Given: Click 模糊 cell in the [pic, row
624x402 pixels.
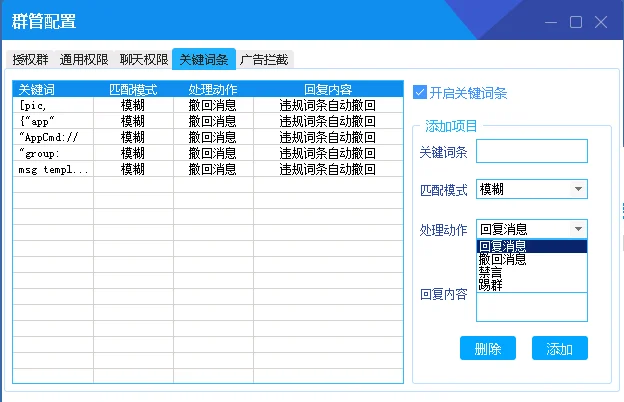Looking at the screenshot, I should point(133,105).
